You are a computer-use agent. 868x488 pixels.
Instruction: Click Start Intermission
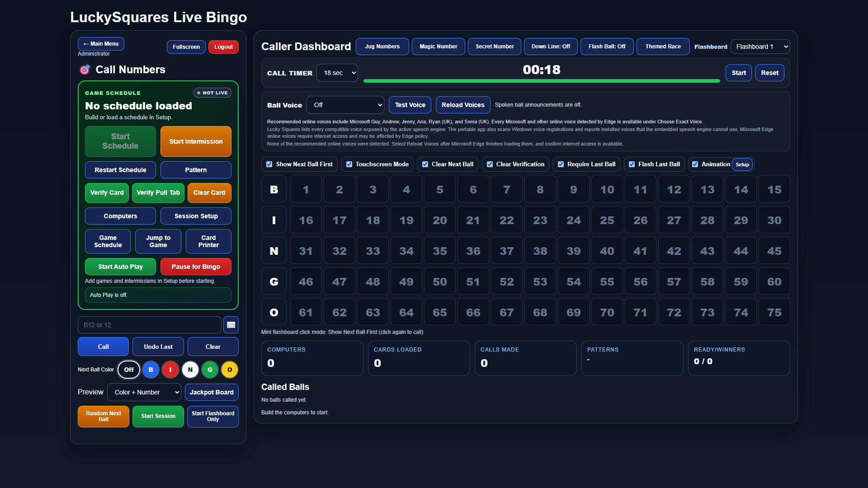point(196,141)
